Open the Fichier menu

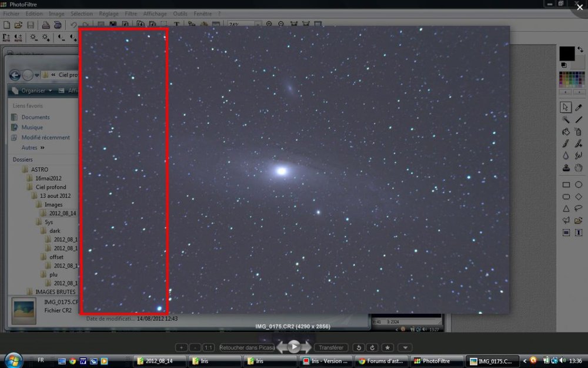click(x=11, y=14)
